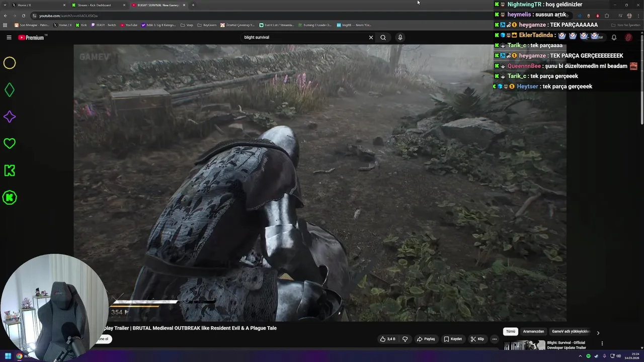This screenshot has width=644, height=362.
Task: Click the round Kick badge icon
Action: tap(10, 198)
